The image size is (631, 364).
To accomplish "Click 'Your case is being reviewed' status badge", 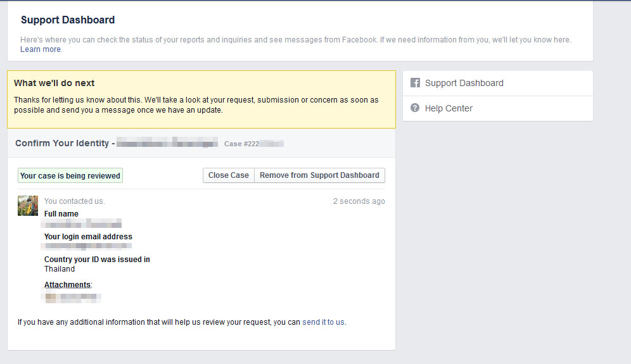I will 70,176.
